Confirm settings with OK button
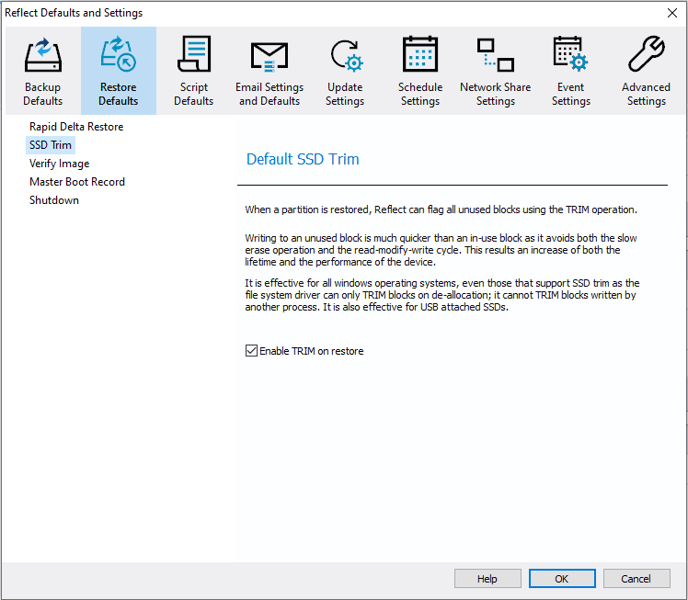 (x=562, y=578)
